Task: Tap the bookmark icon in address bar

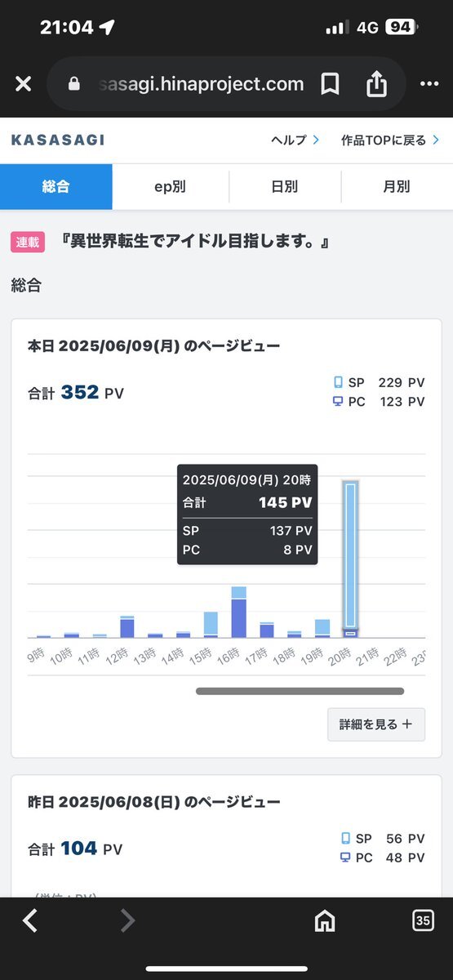Action: pos(330,84)
